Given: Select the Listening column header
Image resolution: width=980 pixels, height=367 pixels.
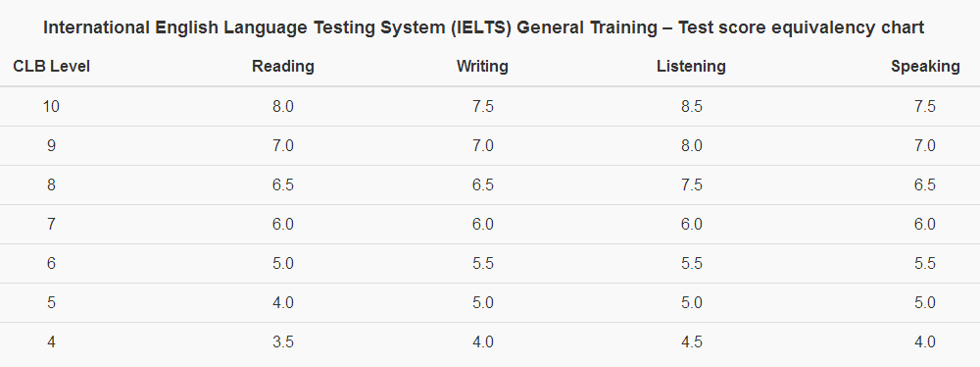Looking at the screenshot, I should [691, 67].
